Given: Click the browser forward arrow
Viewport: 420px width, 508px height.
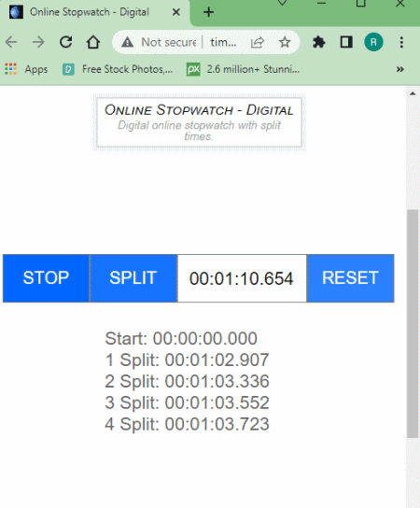Looking at the screenshot, I should tap(38, 42).
